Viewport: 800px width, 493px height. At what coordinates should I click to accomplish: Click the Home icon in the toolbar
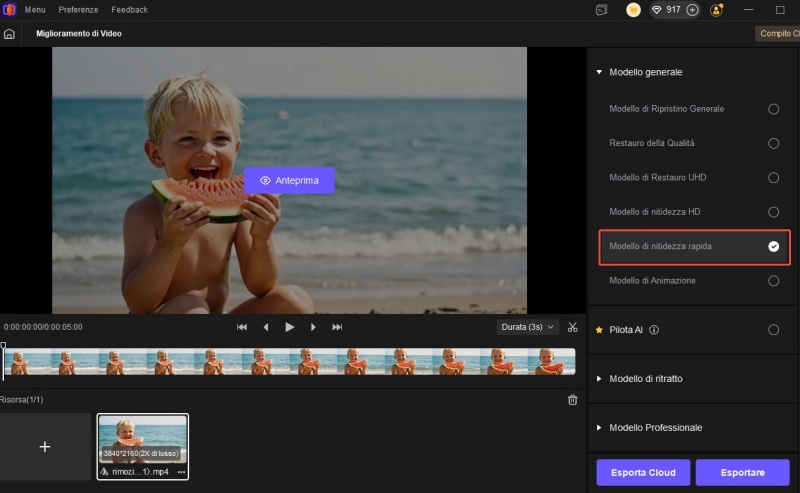click(9, 34)
